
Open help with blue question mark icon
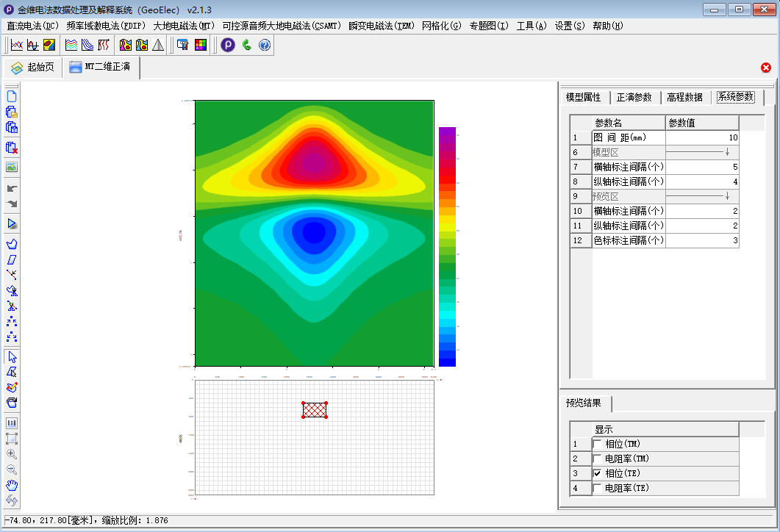click(265, 46)
